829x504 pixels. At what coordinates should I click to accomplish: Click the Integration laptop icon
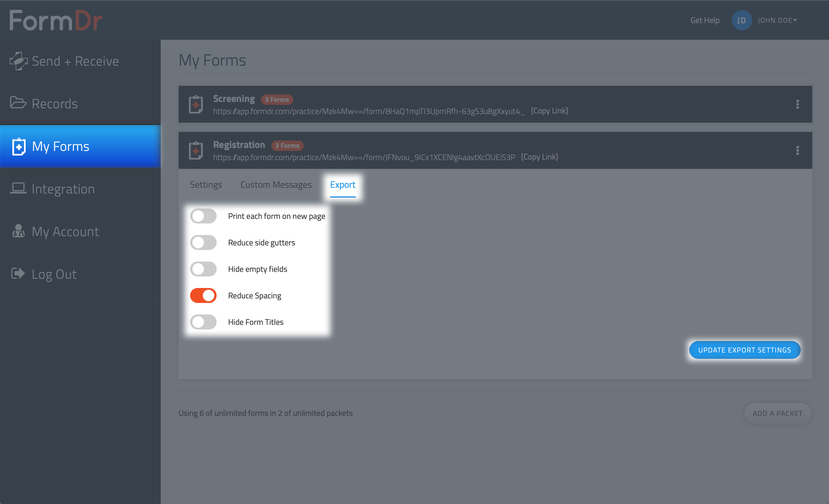pyautogui.click(x=18, y=188)
